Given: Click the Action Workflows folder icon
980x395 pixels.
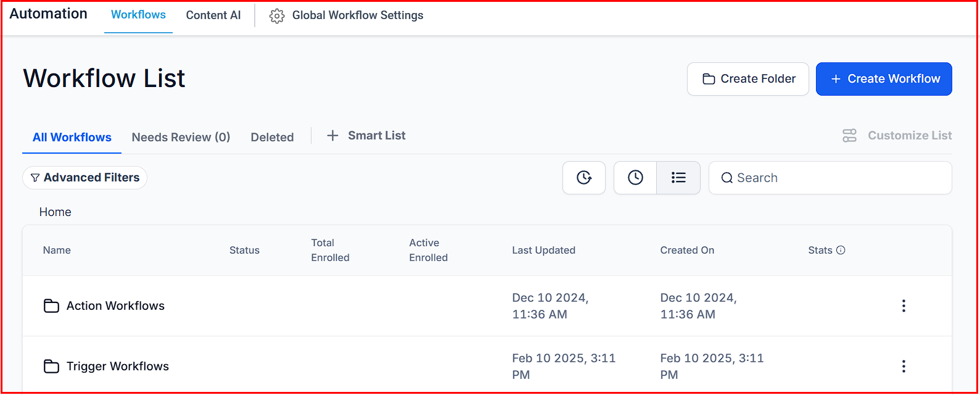Looking at the screenshot, I should coord(51,306).
